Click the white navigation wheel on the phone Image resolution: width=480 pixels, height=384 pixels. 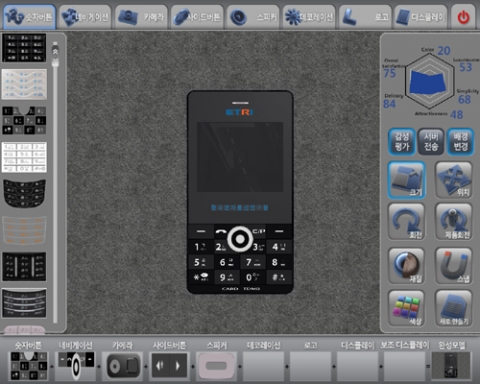point(240,239)
